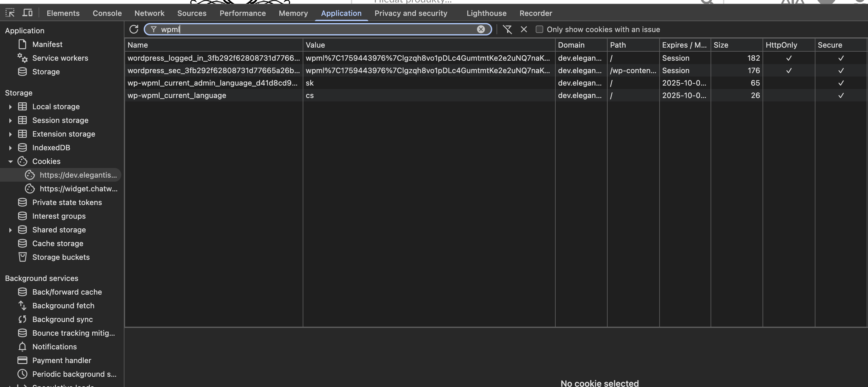
Task: Click inside the cookie filter field
Action: [x=303, y=29]
